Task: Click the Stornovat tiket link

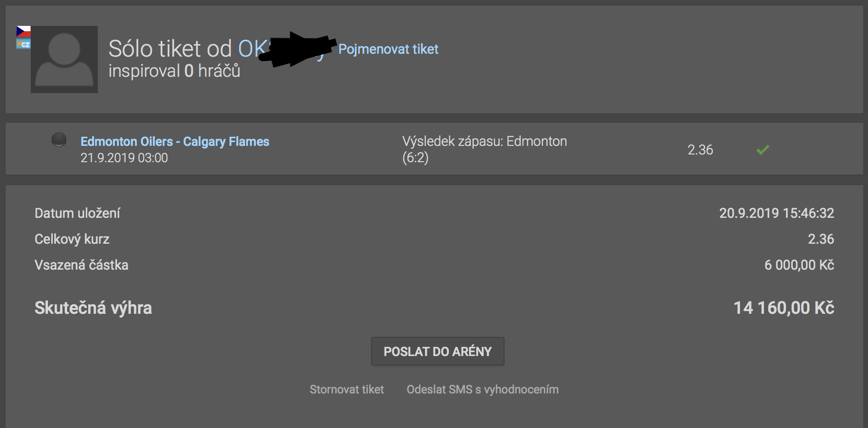Action: (x=347, y=389)
